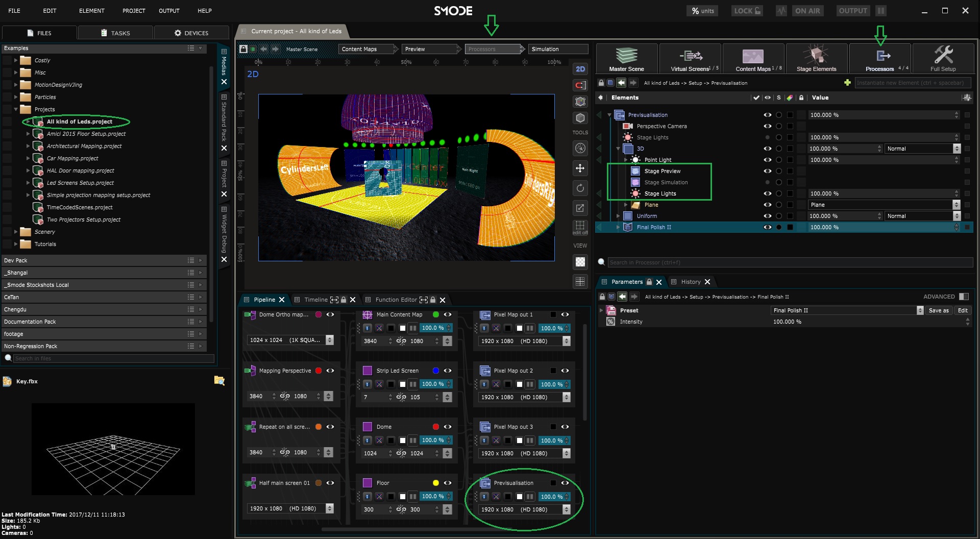Click Instantiate new Element input field
The image size is (980, 539).
913,83
